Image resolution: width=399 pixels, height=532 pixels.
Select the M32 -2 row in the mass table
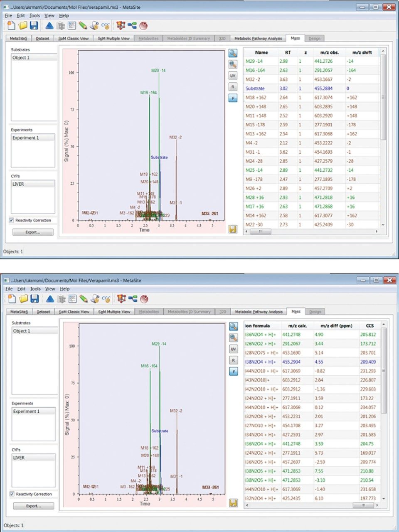pyautogui.click(x=312, y=79)
